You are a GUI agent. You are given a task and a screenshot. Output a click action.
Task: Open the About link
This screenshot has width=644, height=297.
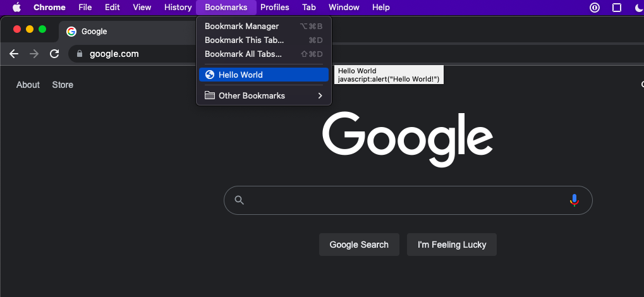pos(28,85)
